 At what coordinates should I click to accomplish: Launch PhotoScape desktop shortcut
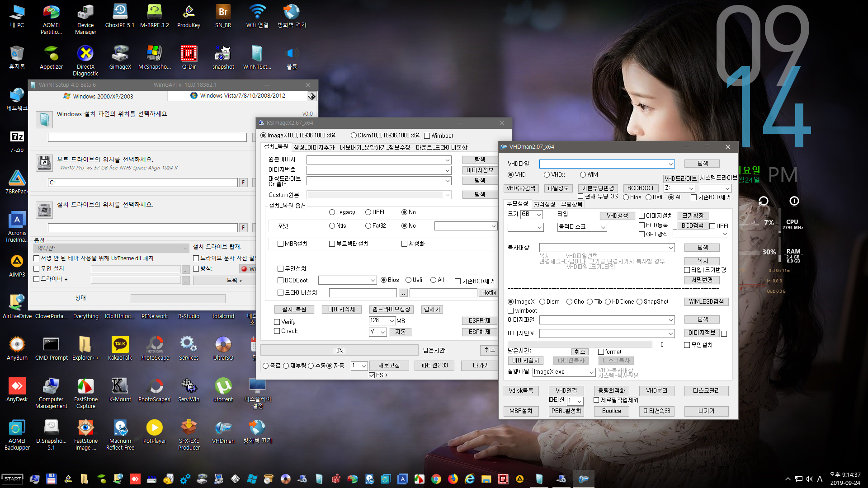155,349
